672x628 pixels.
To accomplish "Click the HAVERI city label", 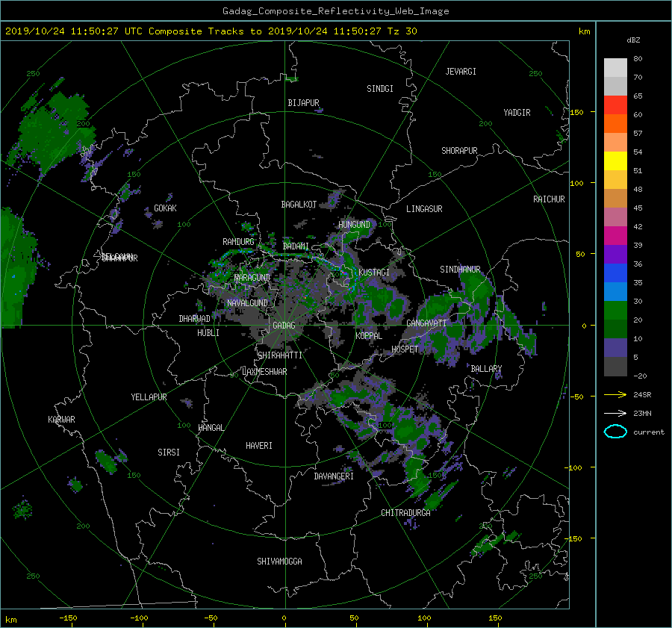I will [259, 446].
